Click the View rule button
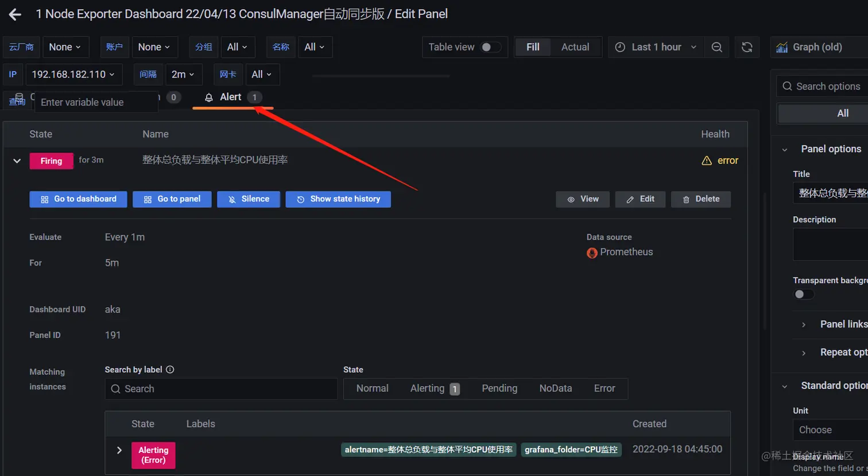868x476 pixels. (583, 199)
